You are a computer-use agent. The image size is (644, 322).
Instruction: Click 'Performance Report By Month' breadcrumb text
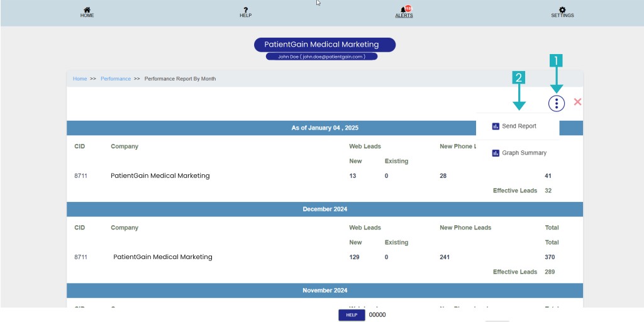coord(180,79)
